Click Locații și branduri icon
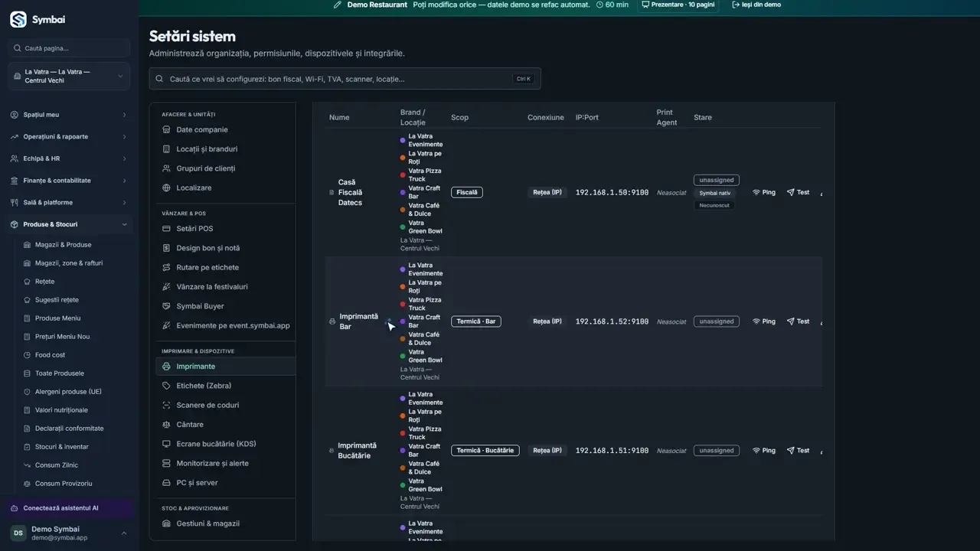Screen dimensions: 980x551 (167, 149)
